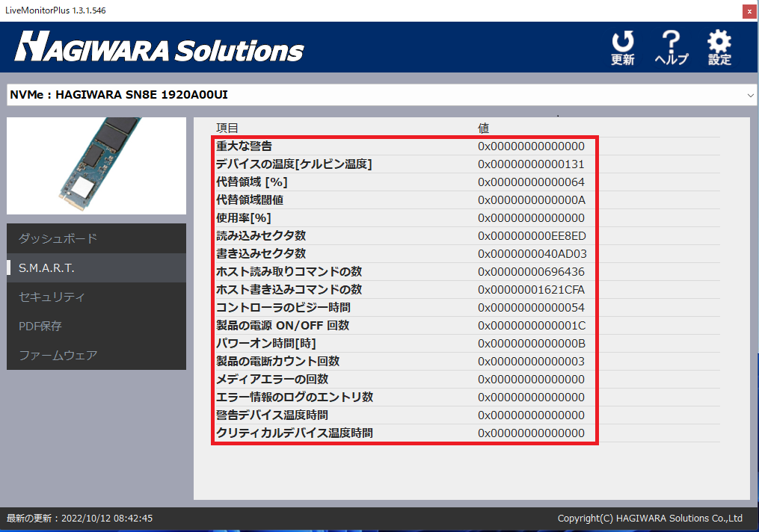Select the 製品の電源 ON/OFF 回数 row label
The height and width of the screenshot is (532, 759).
283,325
